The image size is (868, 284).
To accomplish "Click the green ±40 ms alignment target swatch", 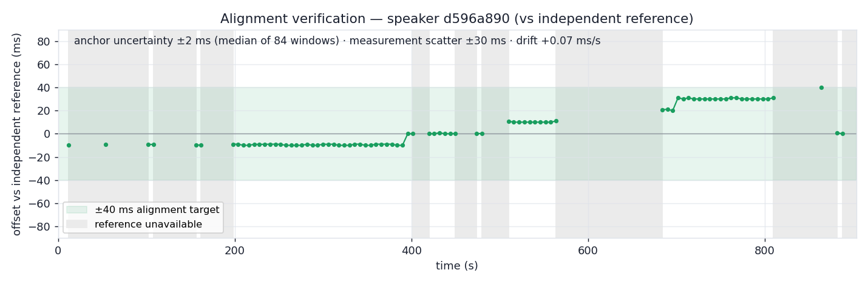I will (x=76, y=210).
